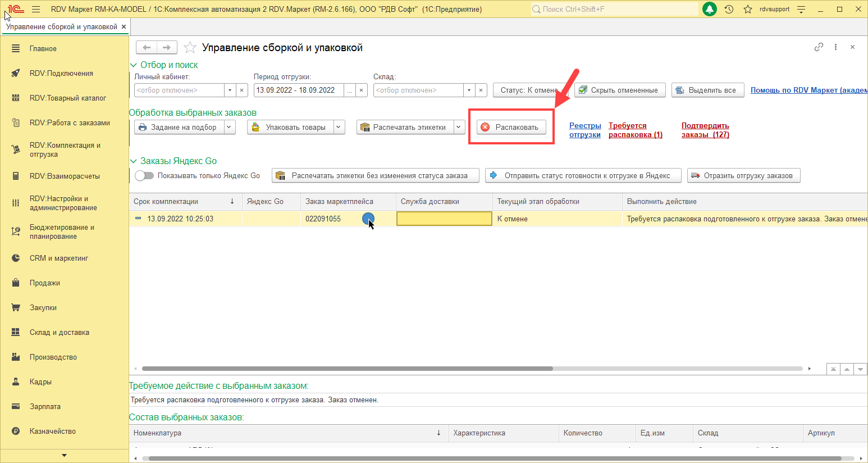Open the three-dot more options menu
The width and height of the screenshot is (868, 463).
835,47
